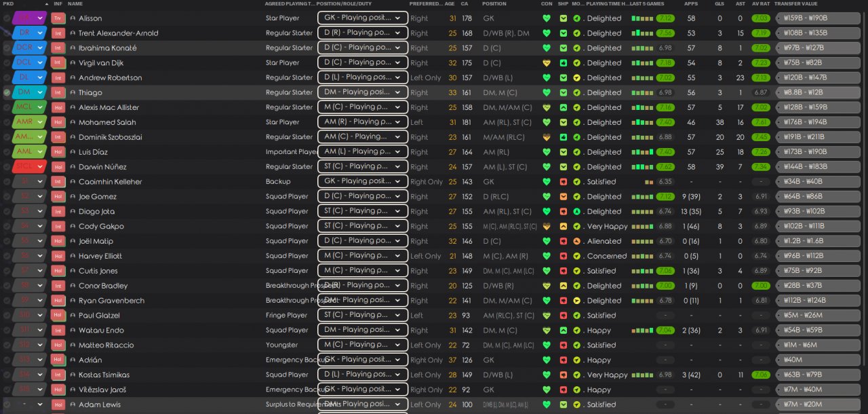Click Mohamed Salah's 7.61 average rating pill

pos(761,122)
